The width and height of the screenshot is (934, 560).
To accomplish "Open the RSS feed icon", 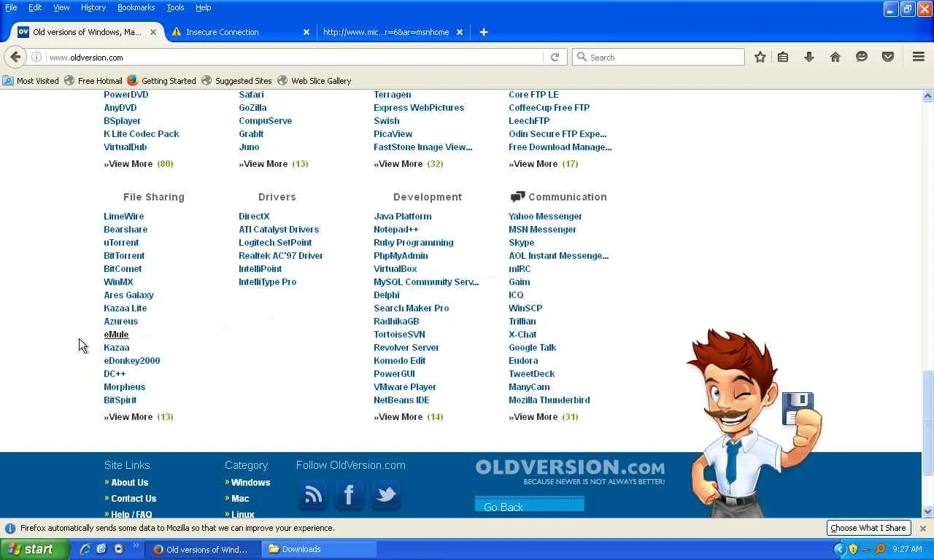I will point(313,495).
